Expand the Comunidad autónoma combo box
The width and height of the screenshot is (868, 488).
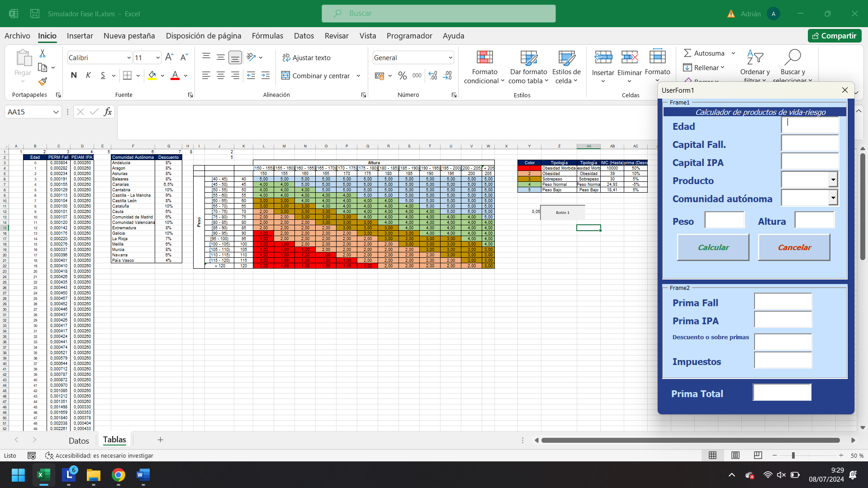pyautogui.click(x=833, y=198)
